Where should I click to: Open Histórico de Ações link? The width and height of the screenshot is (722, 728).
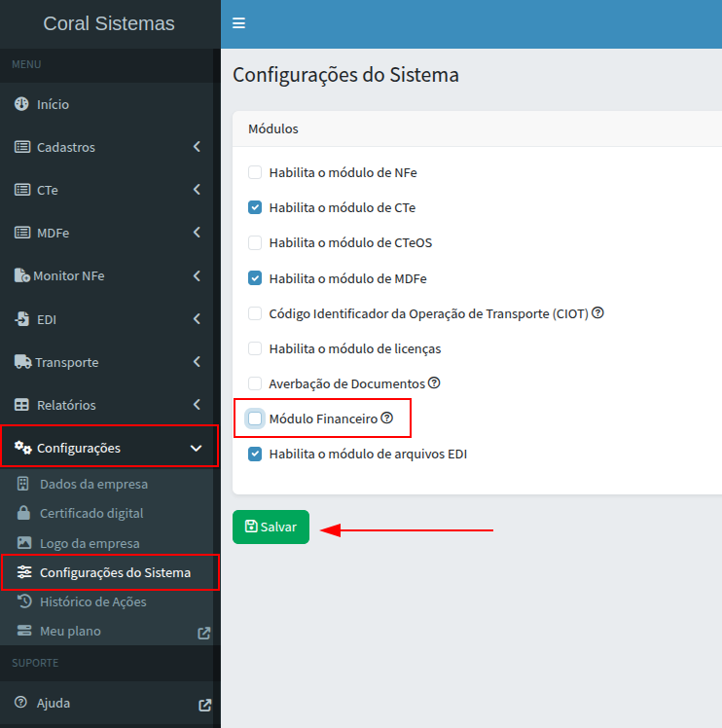pyautogui.click(x=92, y=601)
